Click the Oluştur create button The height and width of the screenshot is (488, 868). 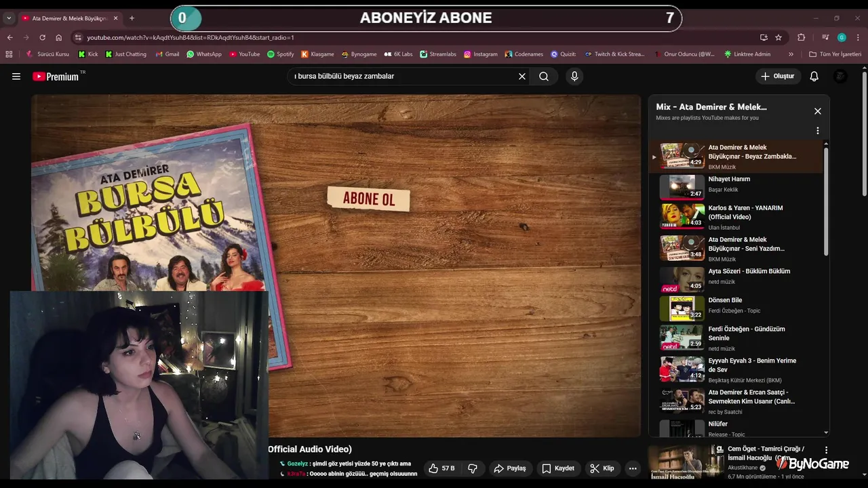(x=777, y=77)
